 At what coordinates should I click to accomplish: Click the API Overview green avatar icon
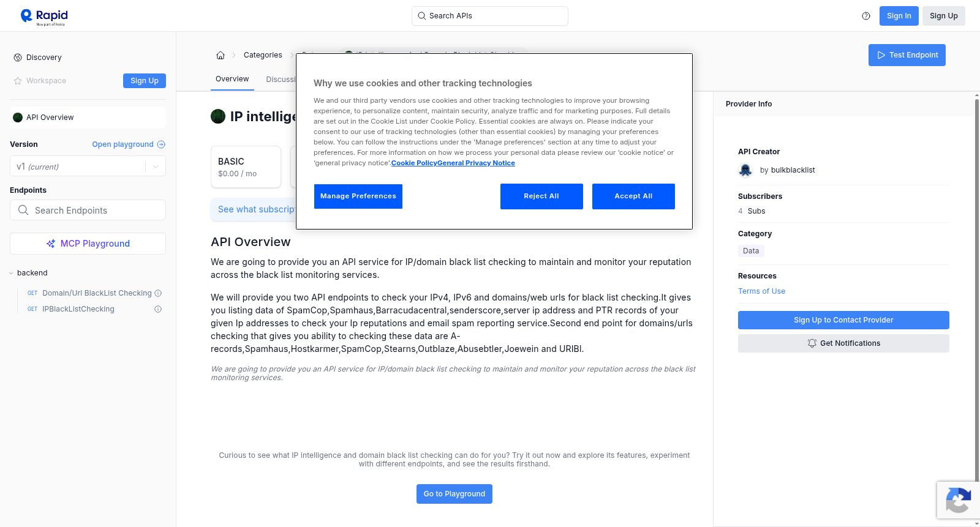click(x=18, y=118)
